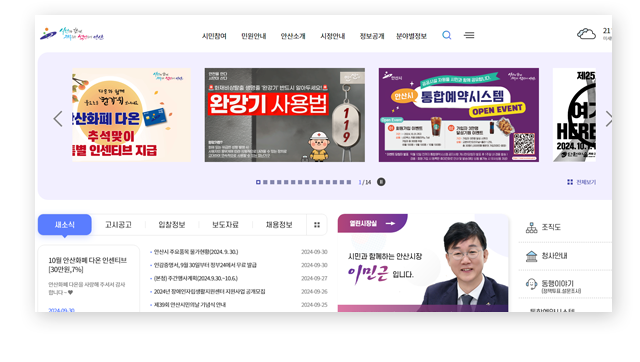Viewport: 640px width, 362px height.
Task: Open the 정보공개 menu
Action: [x=372, y=36]
